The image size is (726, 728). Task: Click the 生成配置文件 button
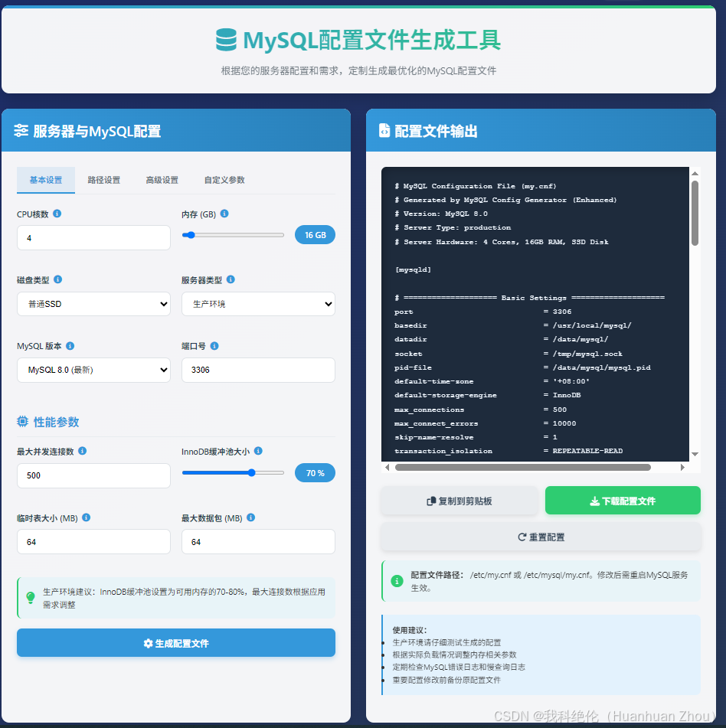pyautogui.click(x=175, y=643)
